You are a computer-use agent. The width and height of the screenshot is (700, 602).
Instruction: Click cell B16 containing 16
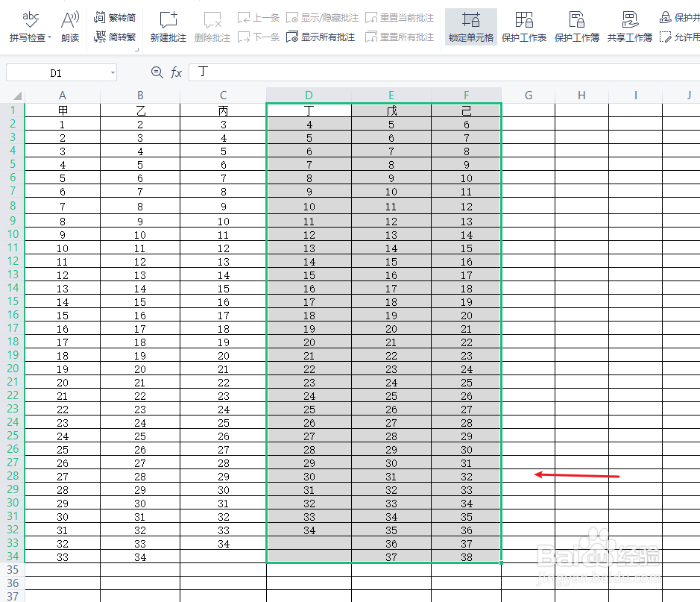tap(140, 316)
